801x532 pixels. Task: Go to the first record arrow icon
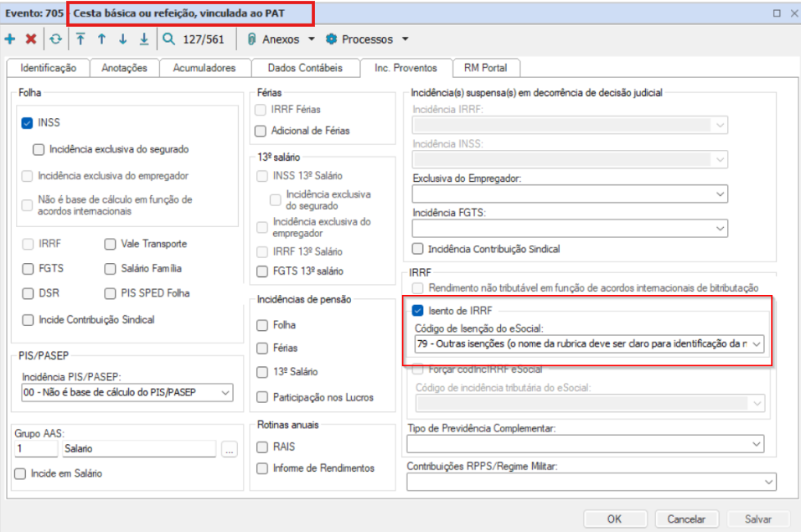80,39
